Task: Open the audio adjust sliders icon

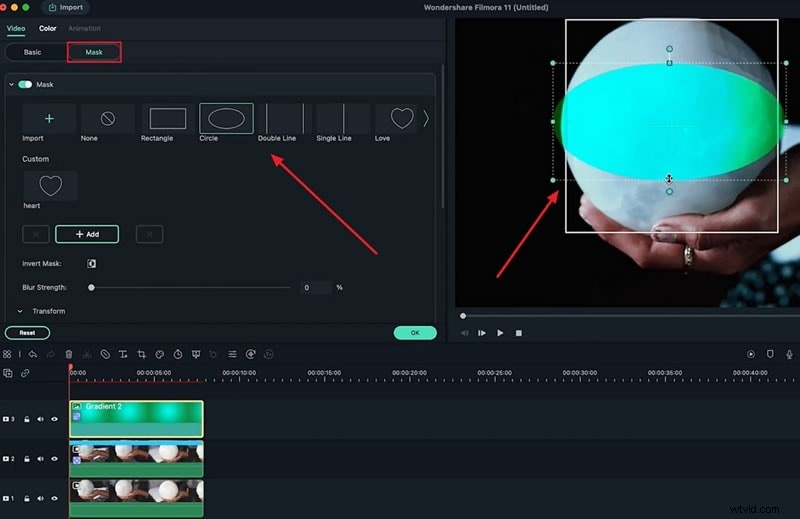Action: click(x=232, y=354)
